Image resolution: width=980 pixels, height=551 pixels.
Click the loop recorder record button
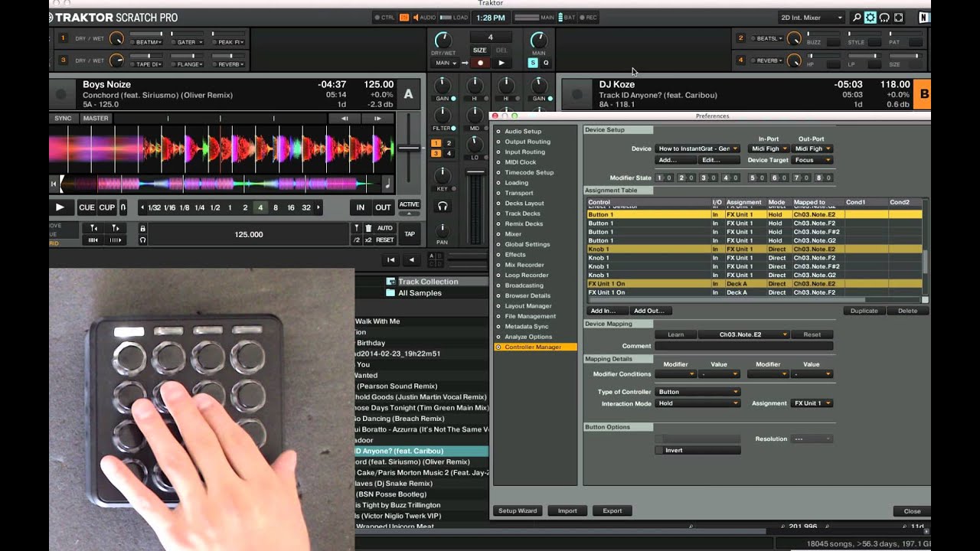480,63
